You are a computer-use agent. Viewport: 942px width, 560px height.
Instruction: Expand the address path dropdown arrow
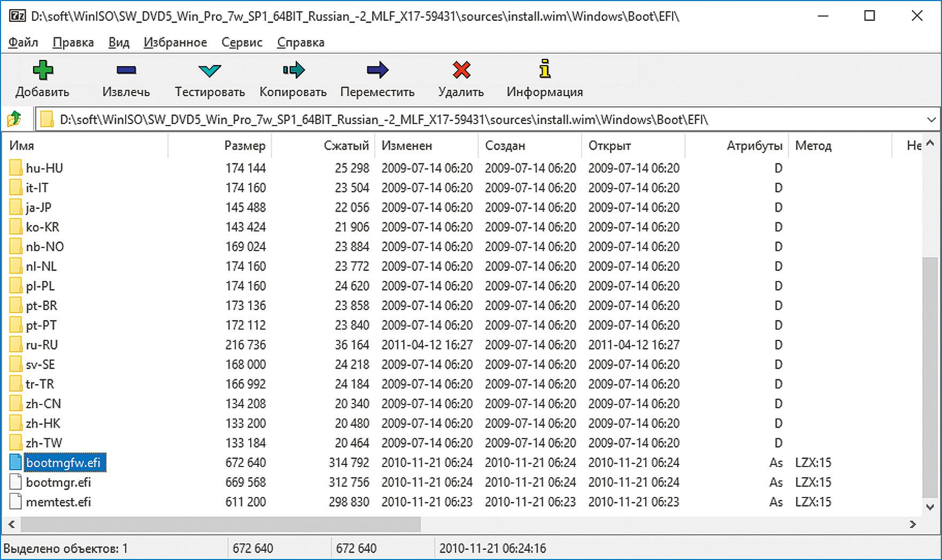[x=931, y=120]
